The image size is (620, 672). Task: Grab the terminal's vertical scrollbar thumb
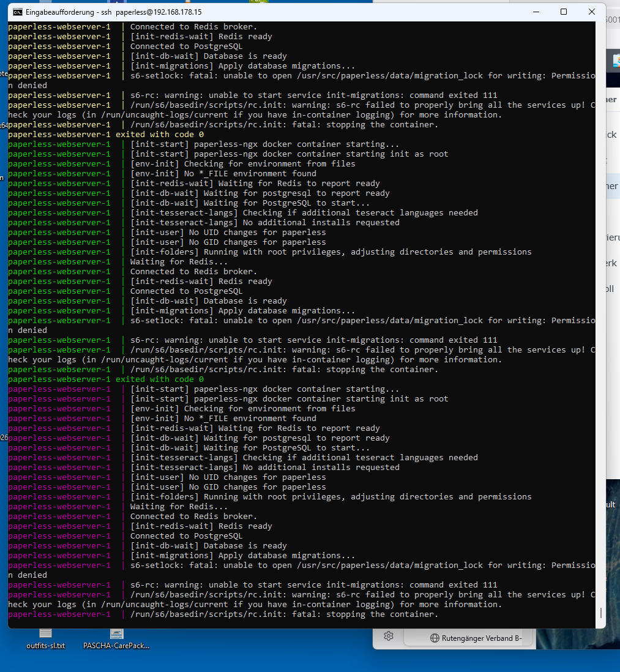(x=601, y=612)
